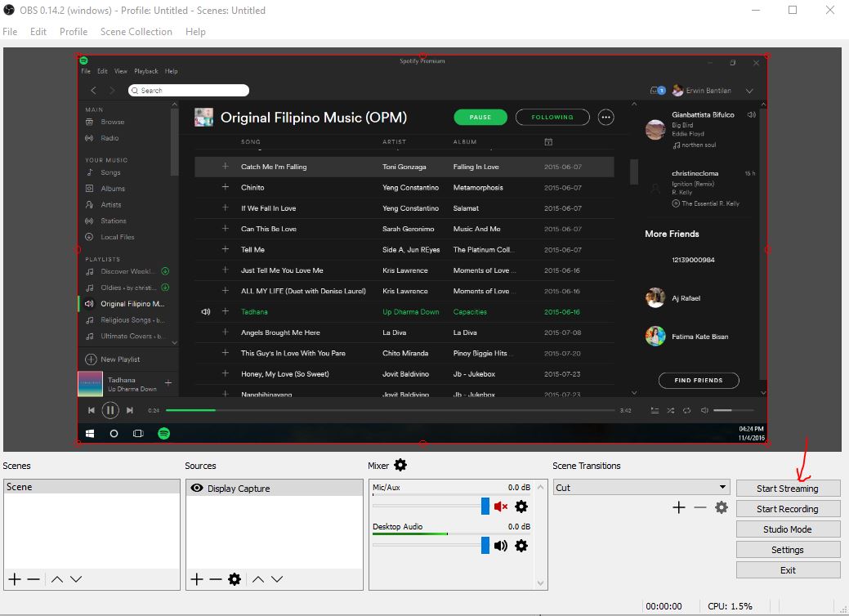The width and height of the screenshot is (849, 616).
Task: Adjust the Desktop Audio volume slider handle
Action: [485, 546]
